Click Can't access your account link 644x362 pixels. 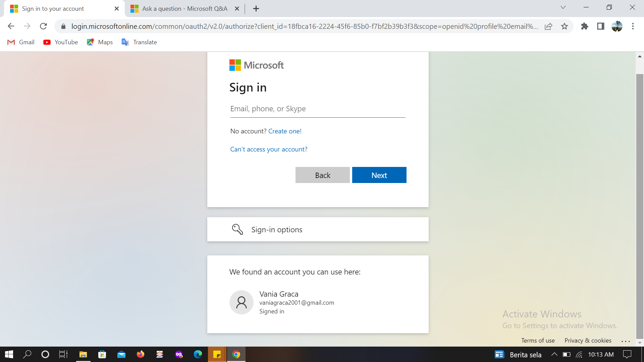click(x=269, y=149)
